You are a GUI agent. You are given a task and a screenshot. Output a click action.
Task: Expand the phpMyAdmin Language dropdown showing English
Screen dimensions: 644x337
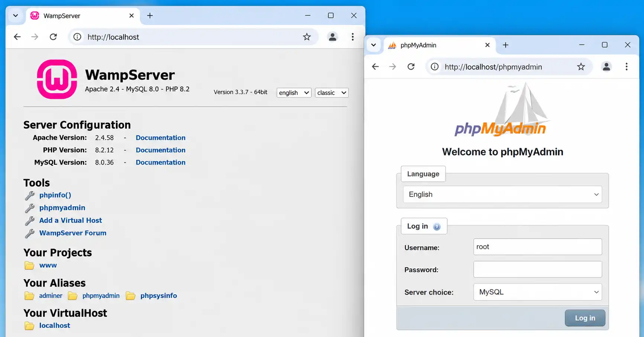502,194
